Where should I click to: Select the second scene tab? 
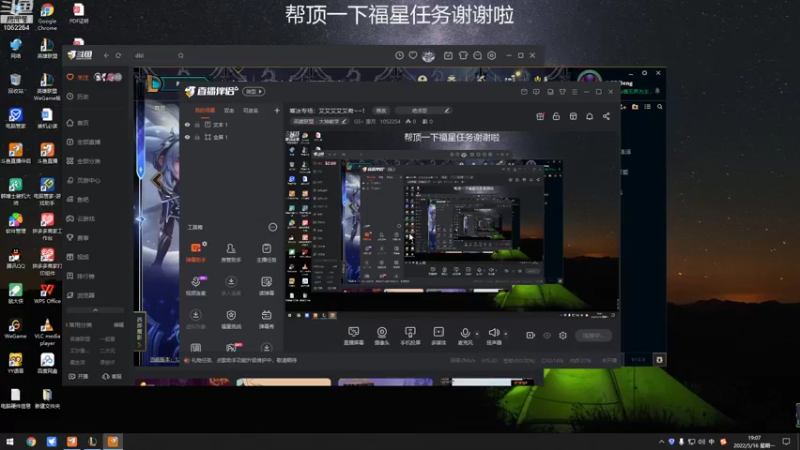pos(229,110)
